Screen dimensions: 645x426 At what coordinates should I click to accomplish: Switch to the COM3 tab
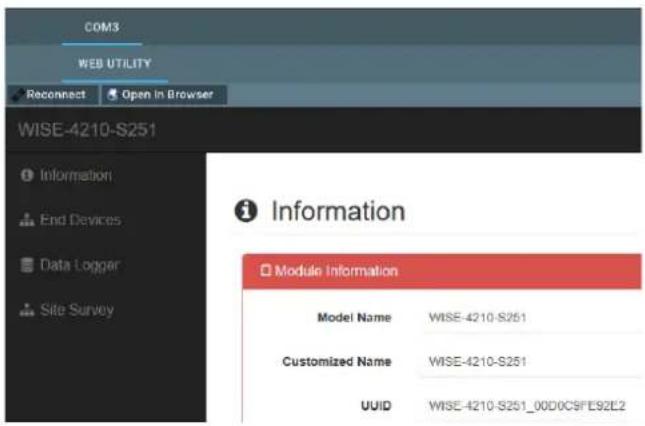tap(102, 27)
